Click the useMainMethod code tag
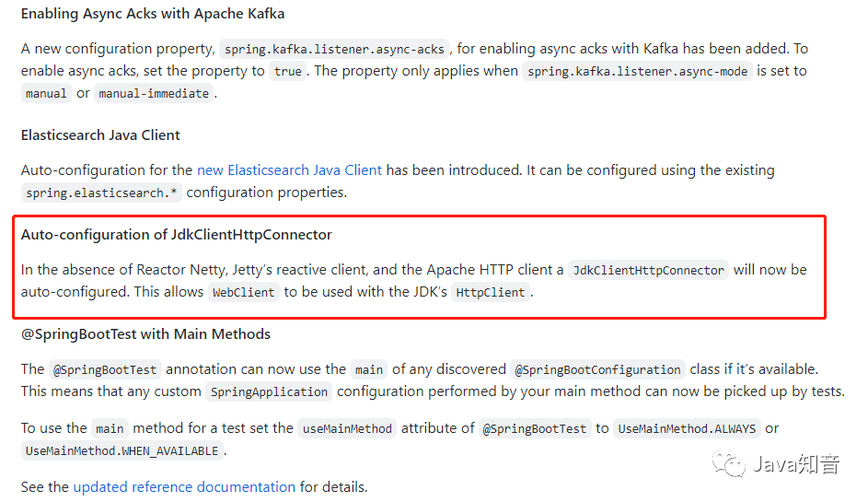This screenshot has width=868, height=502. click(347, 429)
